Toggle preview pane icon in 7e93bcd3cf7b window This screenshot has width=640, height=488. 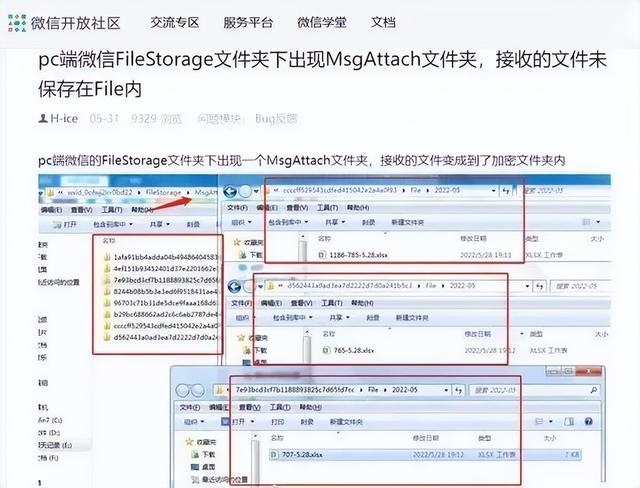pos(569,421)
